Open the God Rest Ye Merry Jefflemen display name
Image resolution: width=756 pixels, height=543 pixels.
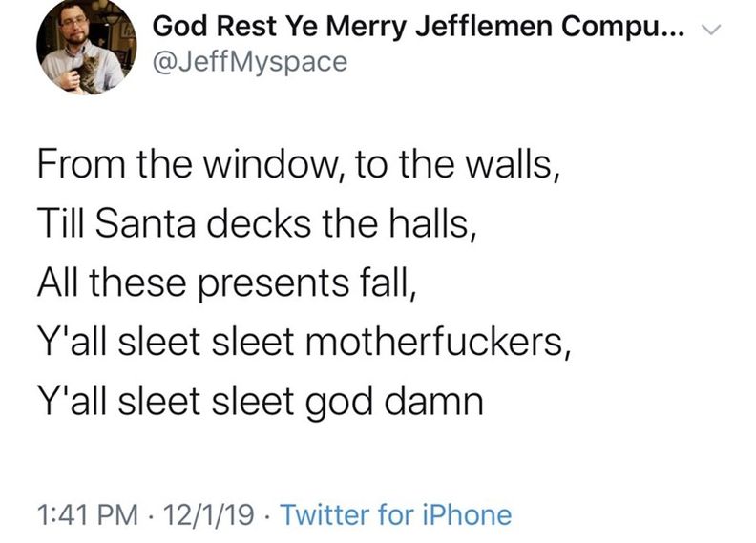pos(418,26)
